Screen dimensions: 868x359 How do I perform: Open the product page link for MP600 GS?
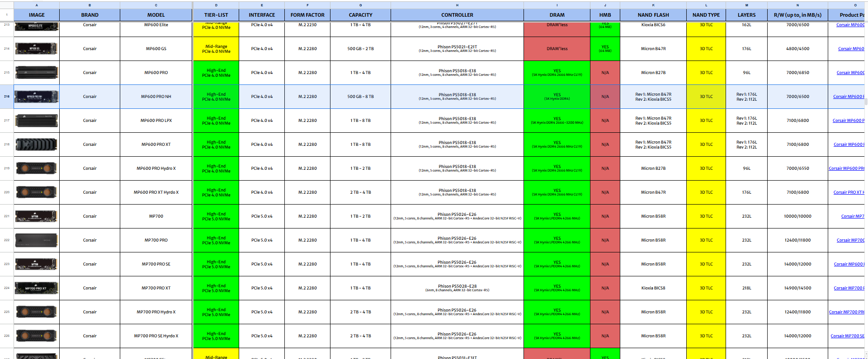(x=851, y=49)
